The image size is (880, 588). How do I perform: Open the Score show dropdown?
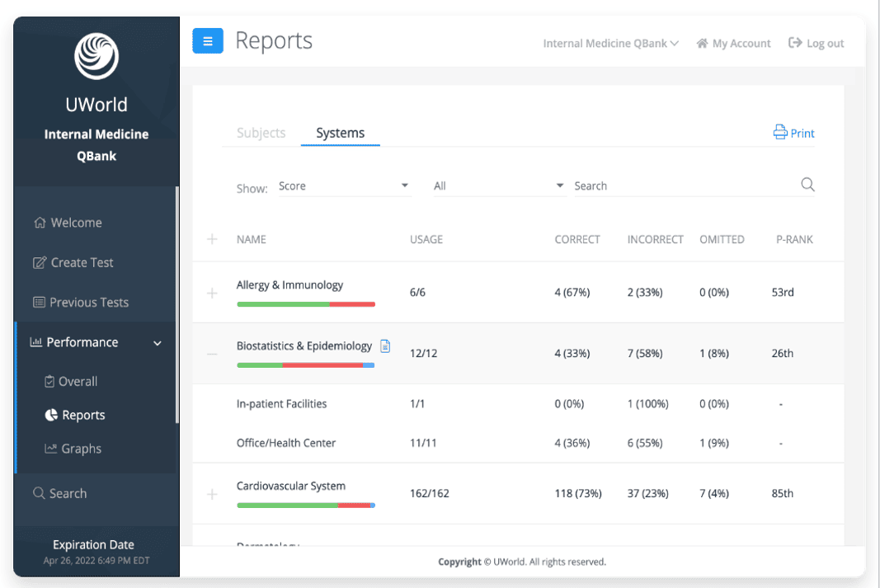click(x=345, y=186)
